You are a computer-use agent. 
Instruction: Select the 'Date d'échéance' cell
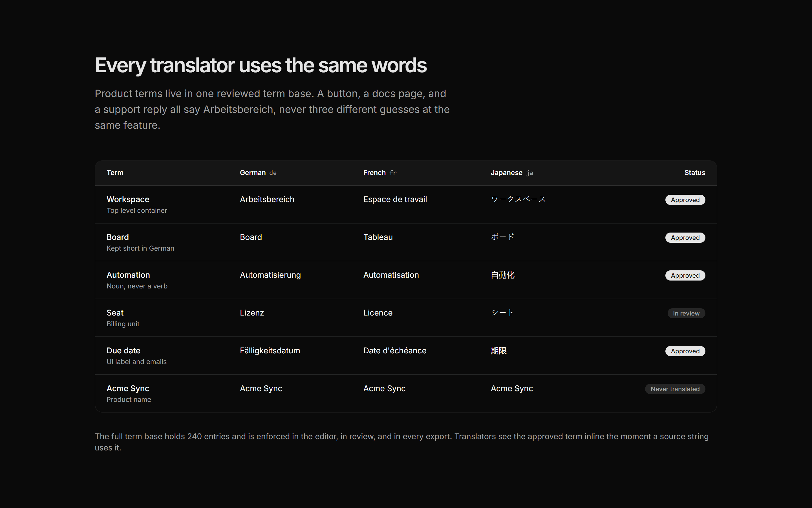click(395, 351)
